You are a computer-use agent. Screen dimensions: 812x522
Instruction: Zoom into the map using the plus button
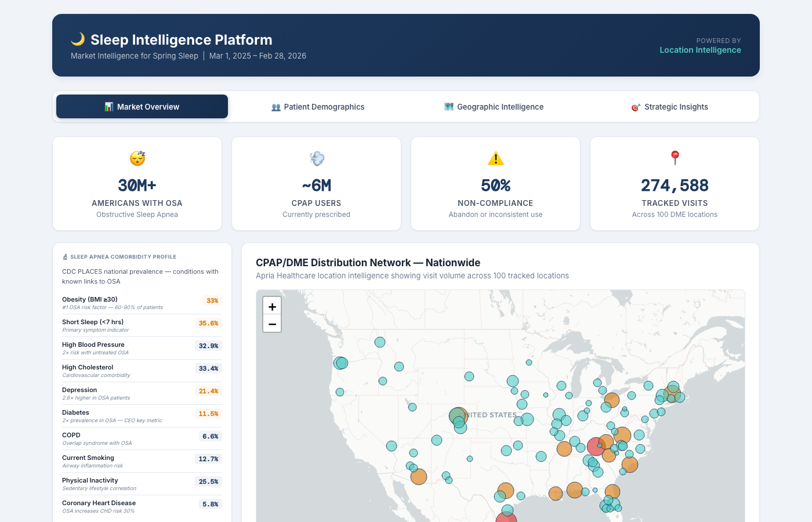[271, 306]
